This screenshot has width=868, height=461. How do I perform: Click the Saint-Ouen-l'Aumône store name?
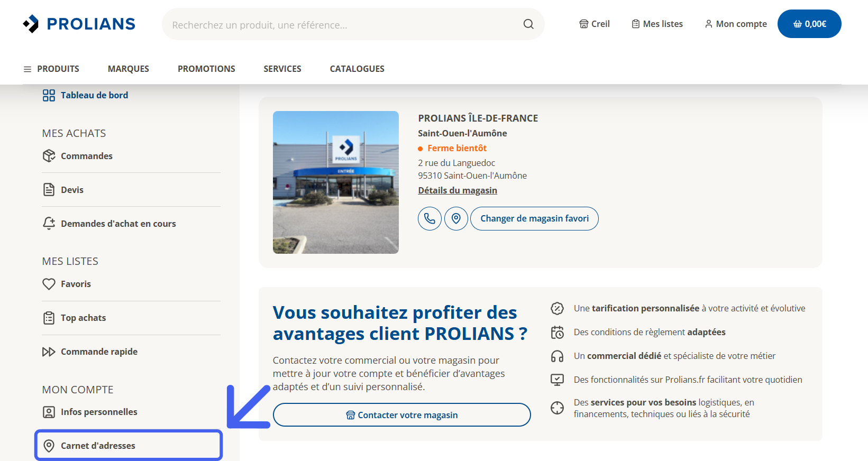coord(462,133)
